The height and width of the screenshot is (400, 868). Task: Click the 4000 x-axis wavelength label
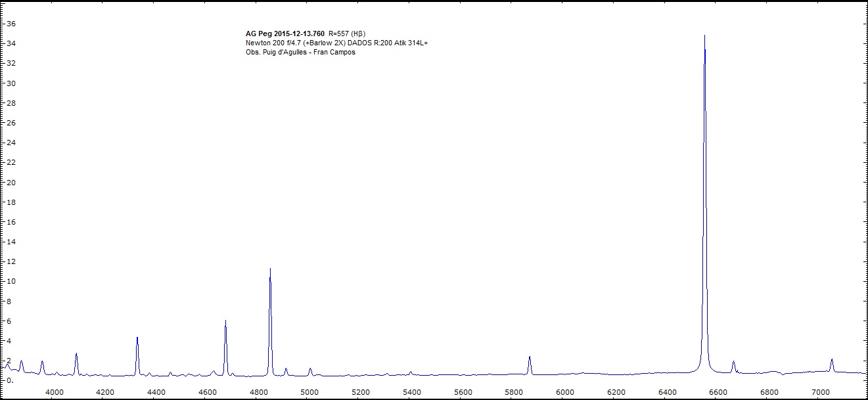pos(54,392)
